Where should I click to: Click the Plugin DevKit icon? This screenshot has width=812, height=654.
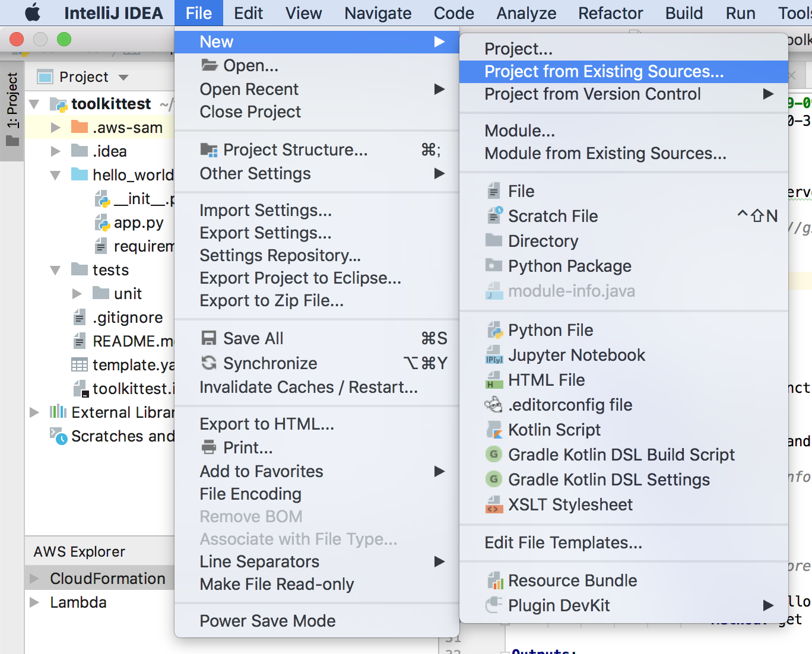pos(494,605)
